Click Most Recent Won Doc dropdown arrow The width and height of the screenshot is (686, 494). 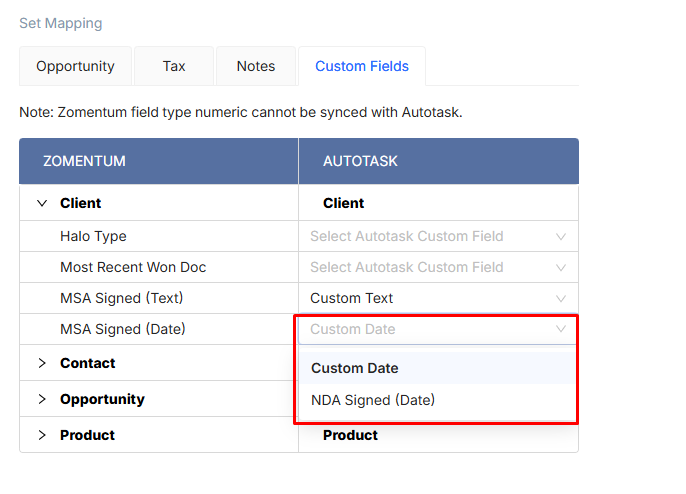(561, 268)
